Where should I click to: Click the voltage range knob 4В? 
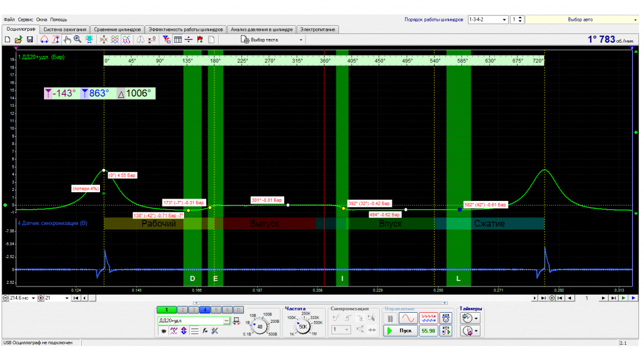[x=260, y=327]
